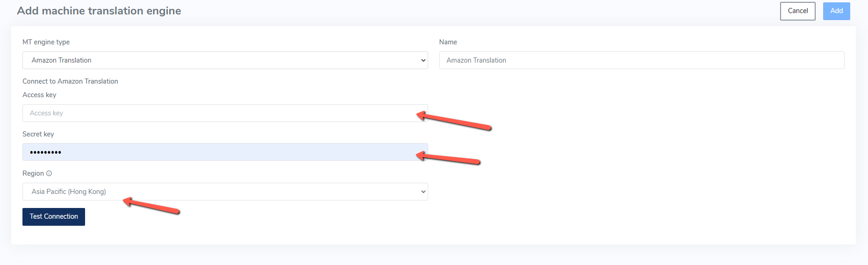Open the MT engine type dropdown arrow
868x265 pixels.
[423, 60]
